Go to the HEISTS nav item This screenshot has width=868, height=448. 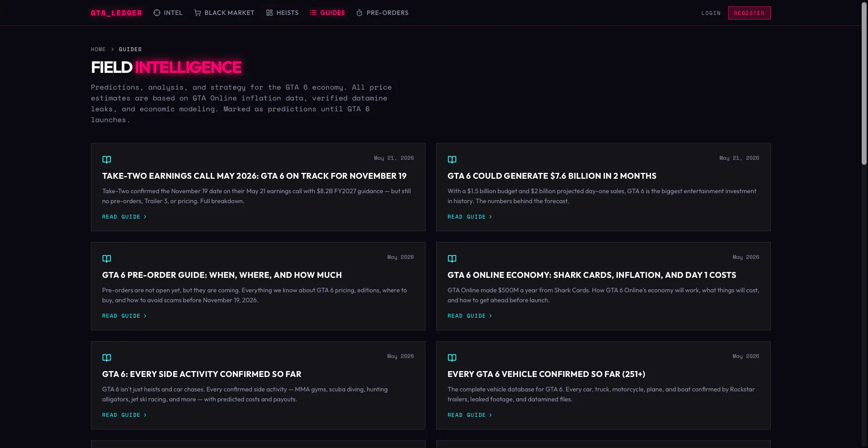pyautogui.click(x=282, y=13)
